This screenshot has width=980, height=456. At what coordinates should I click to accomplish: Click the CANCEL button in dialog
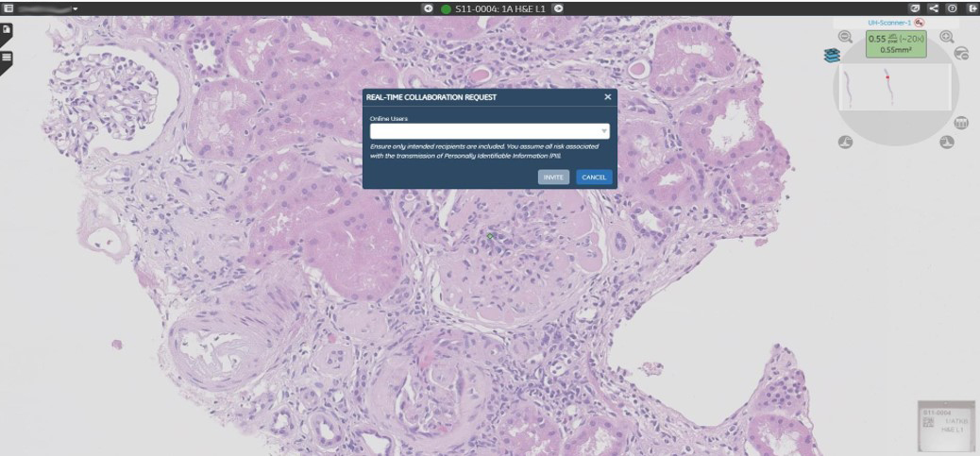tap(594, 177)
